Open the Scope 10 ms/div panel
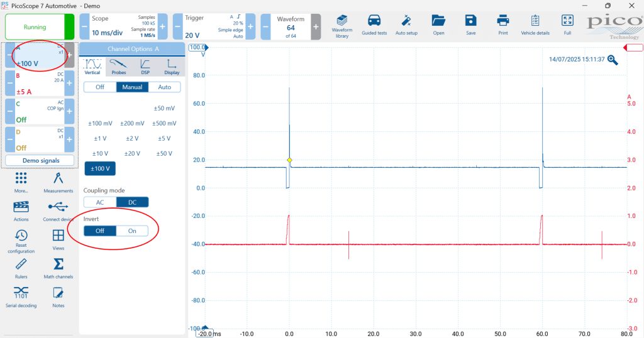Screen dimensions: 644x338 coord(123,26)
